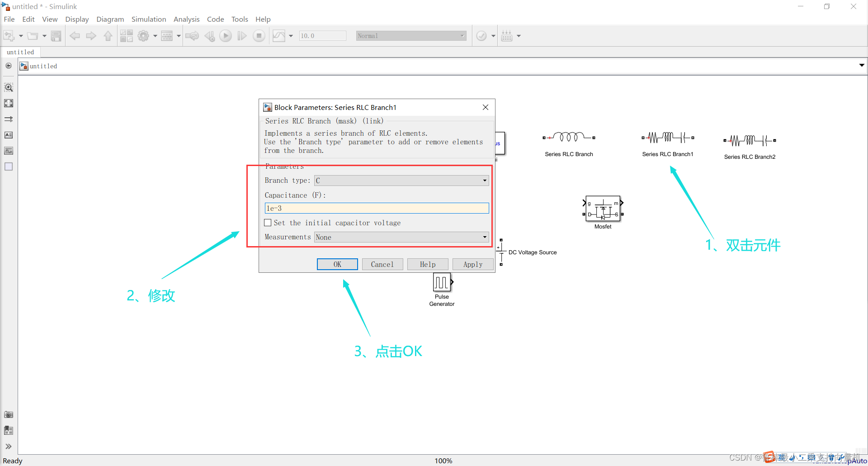Screen dimensions: 868x466
Task: Open the Branch type dropdown
Action: pyautogui.click(x=401, y=181)
